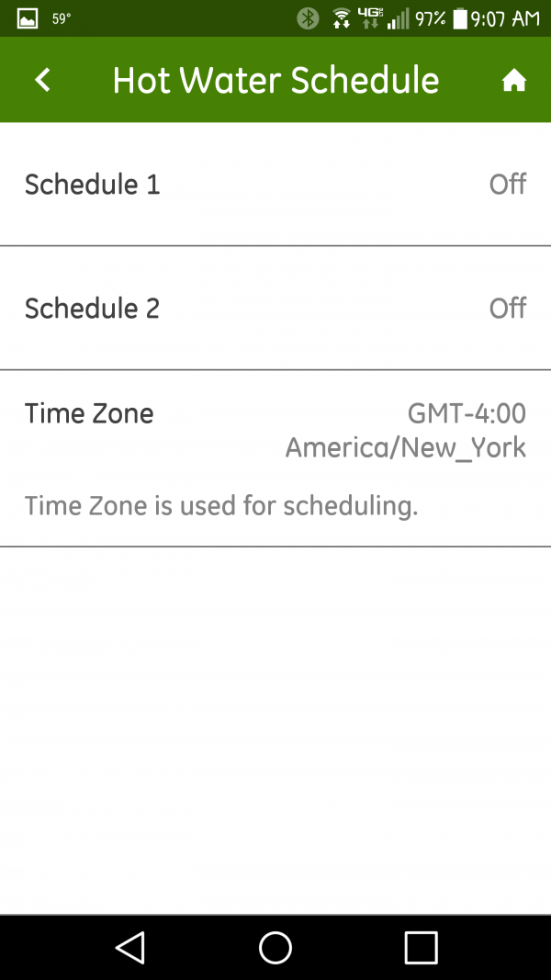The image size is (551, 980).
Task: Tap 'Time Zone is used for scheduling' note
Action: tap(221, 506)
